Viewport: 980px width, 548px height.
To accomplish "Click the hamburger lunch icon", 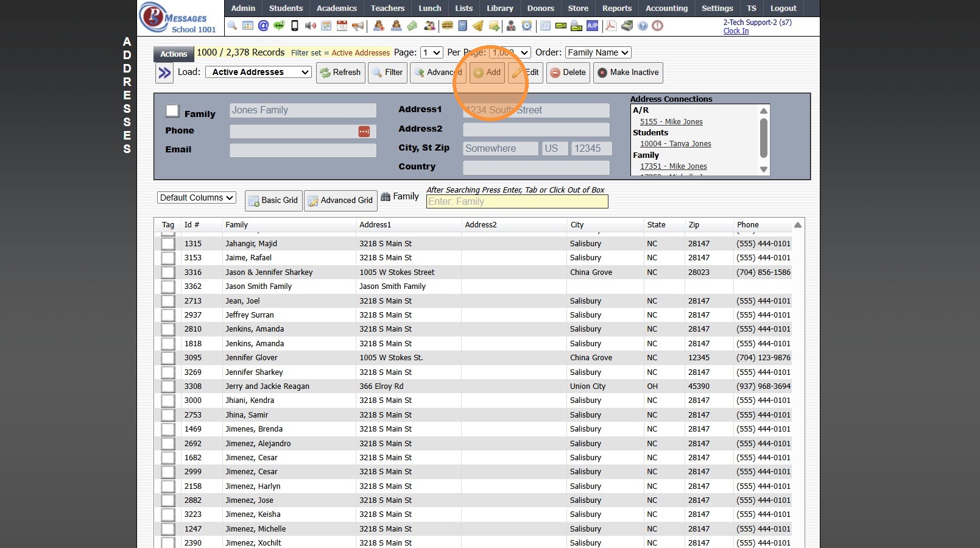I will (447, 26).
